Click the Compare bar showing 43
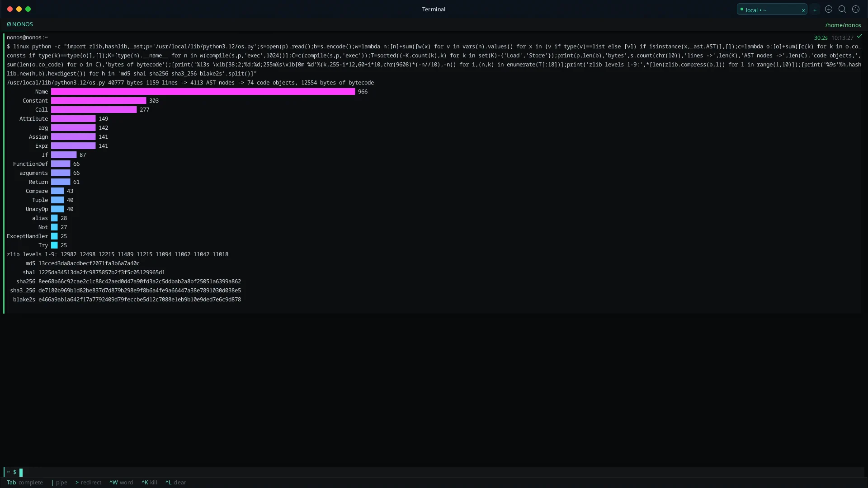Screen dimensions: 868x488 pos(57,191)
